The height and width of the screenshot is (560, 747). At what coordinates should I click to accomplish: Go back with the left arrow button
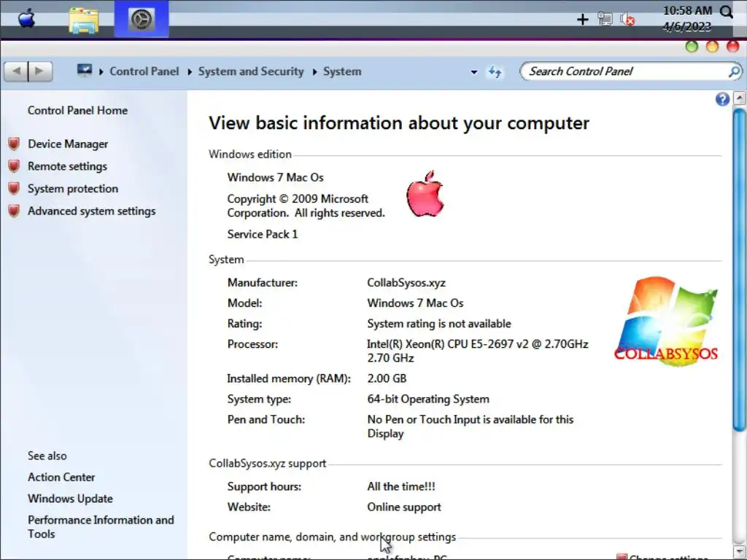pyautogui.click(x=16, y=71)
